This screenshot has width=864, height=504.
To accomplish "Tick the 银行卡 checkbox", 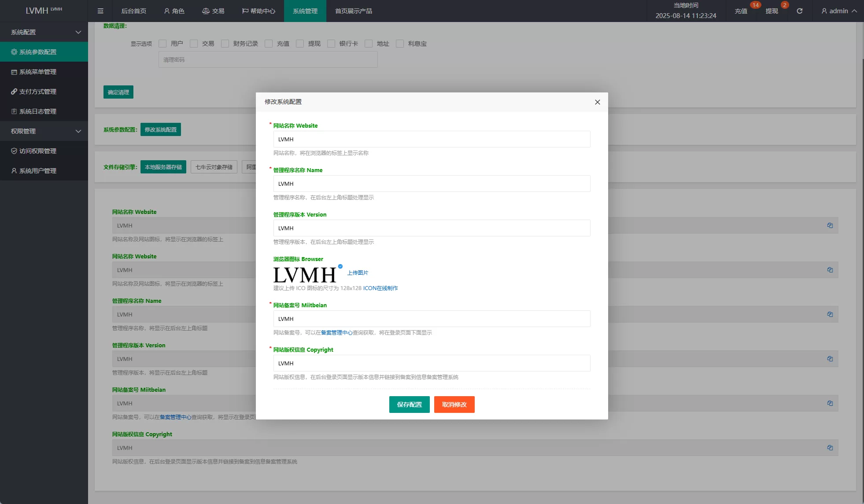I will [x=331, y=44].
